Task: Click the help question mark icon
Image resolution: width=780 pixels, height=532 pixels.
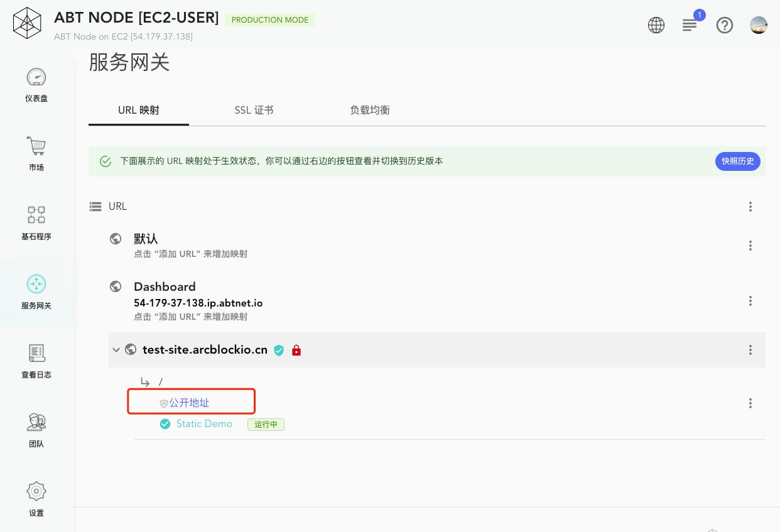Action: (725, 25)
